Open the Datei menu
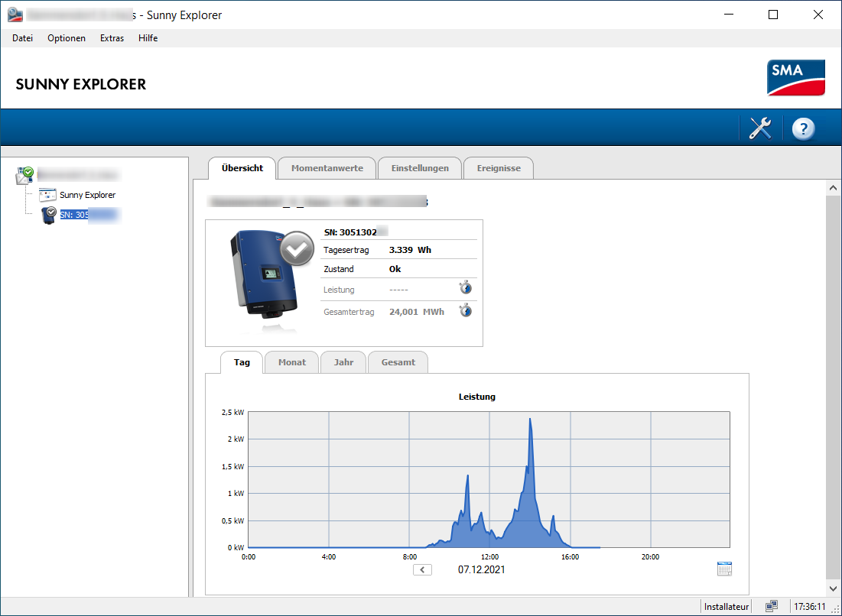This screenshot has height=616, width=842. point(22,38)
